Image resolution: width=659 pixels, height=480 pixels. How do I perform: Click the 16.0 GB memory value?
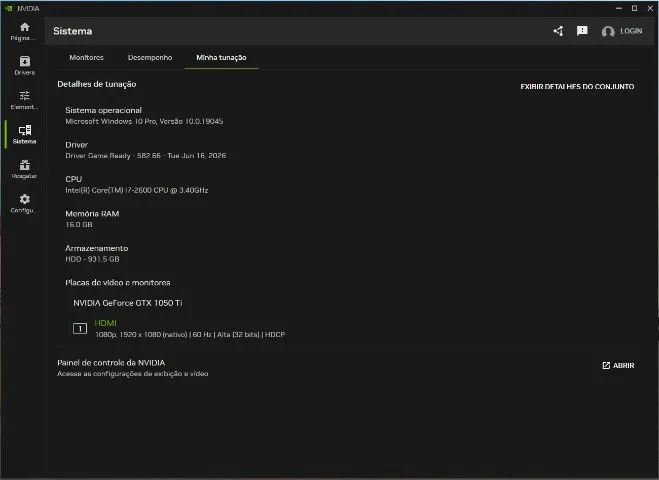[79, 224]
